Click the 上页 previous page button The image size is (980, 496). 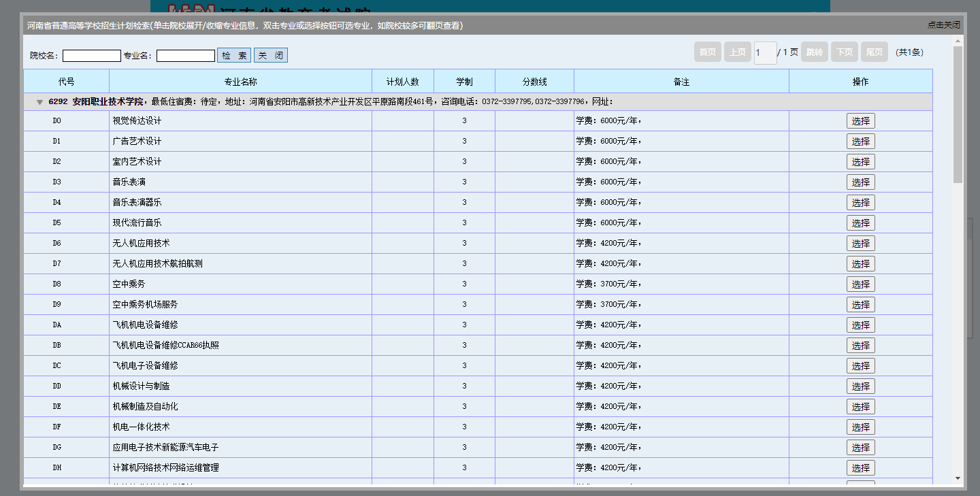click(x=738, y=52)
